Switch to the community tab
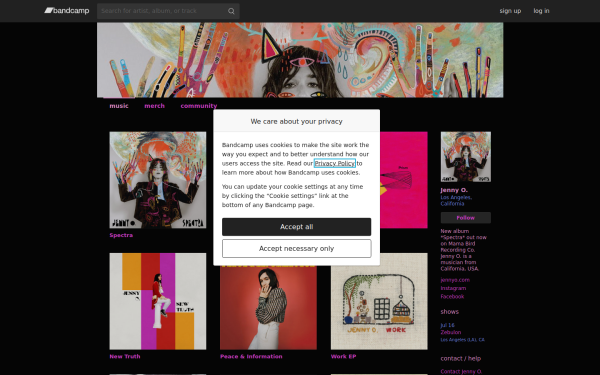Viewport: 600px width, 375px height. (199, 106)
